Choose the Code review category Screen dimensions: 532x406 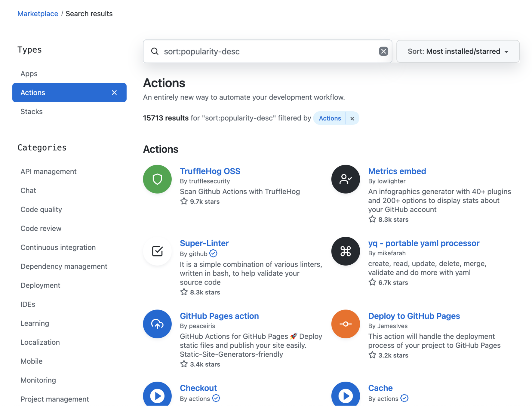coord(41,228)
